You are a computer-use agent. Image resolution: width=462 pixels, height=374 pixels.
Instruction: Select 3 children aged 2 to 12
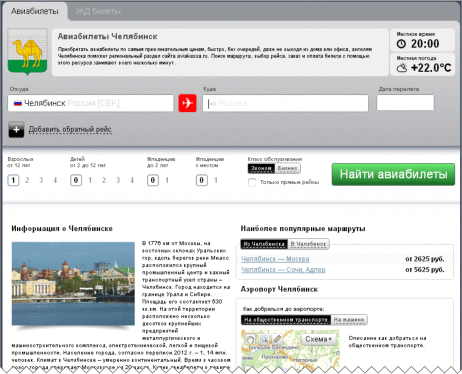[x=118, y=180]
